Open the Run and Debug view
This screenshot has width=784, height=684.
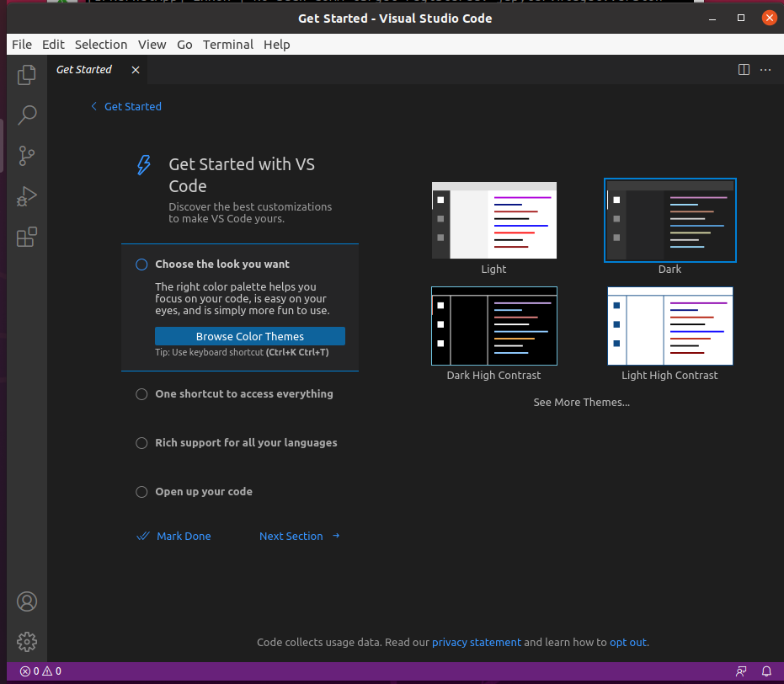click(x=26, y=196)
